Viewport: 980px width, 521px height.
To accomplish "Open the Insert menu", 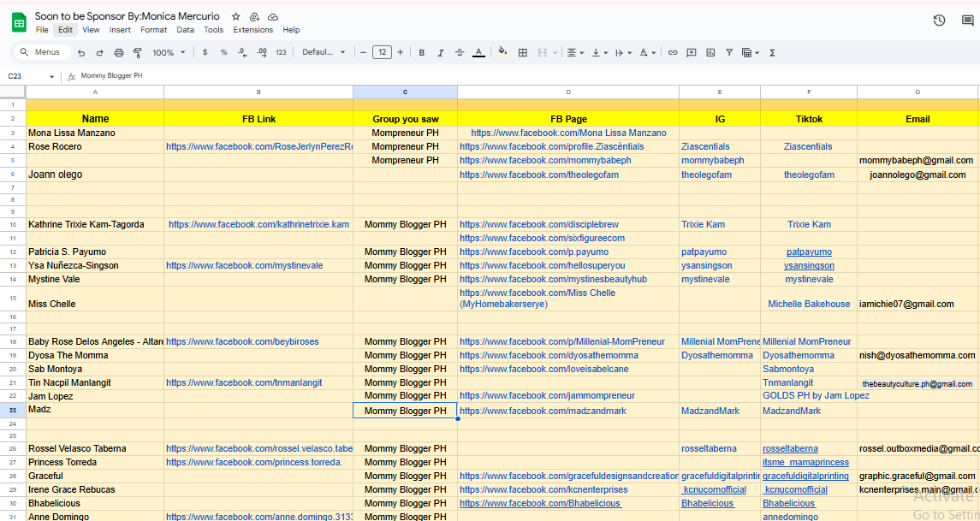I will 120,29.
